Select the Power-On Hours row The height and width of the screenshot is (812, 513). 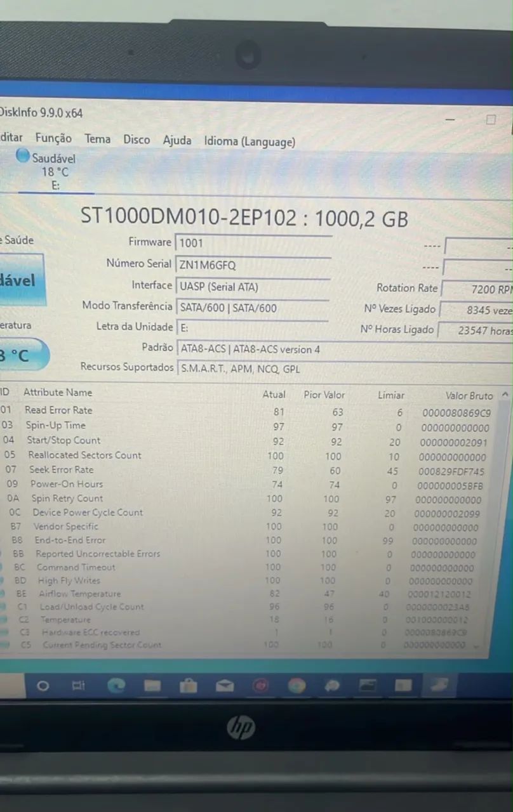(245, 485)
